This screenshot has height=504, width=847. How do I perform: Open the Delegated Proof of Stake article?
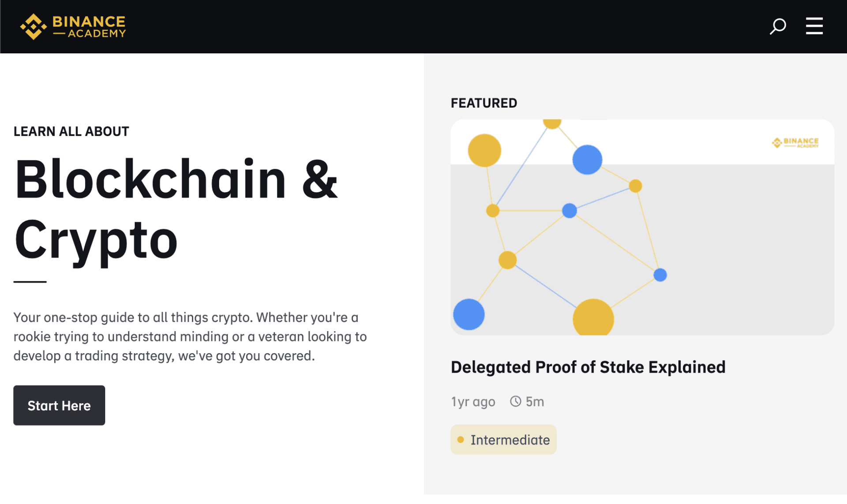click(588, 366)
